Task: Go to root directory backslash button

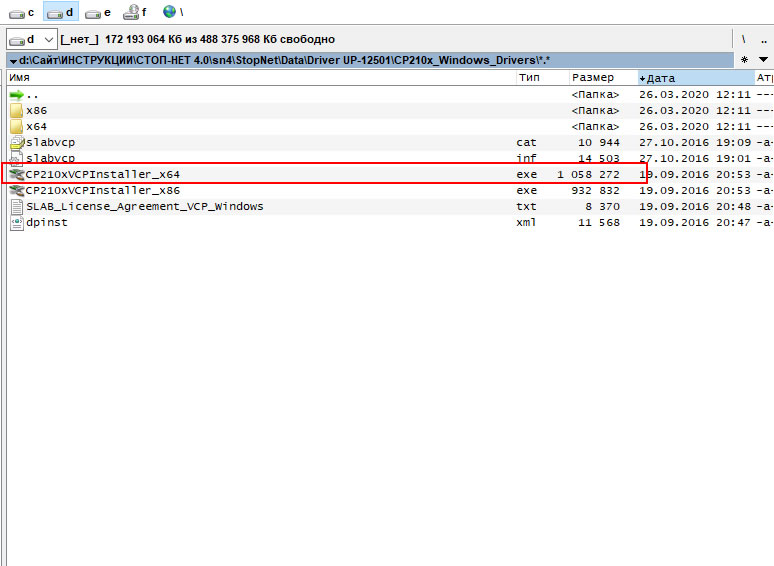Action: coord(743,39)
